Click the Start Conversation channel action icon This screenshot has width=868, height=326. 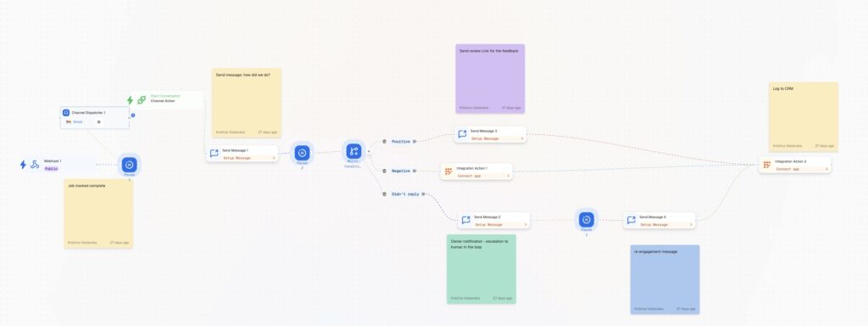click(142, 100)
